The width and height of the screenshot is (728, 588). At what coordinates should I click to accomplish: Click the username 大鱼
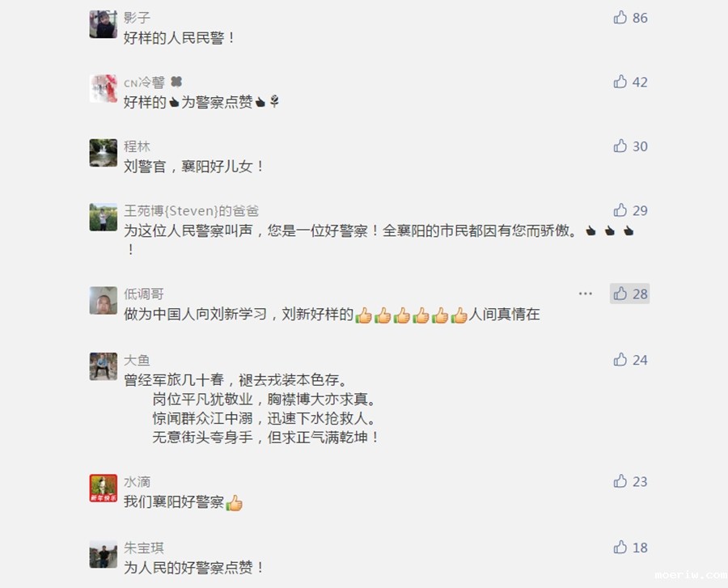[x=137, y=360]
